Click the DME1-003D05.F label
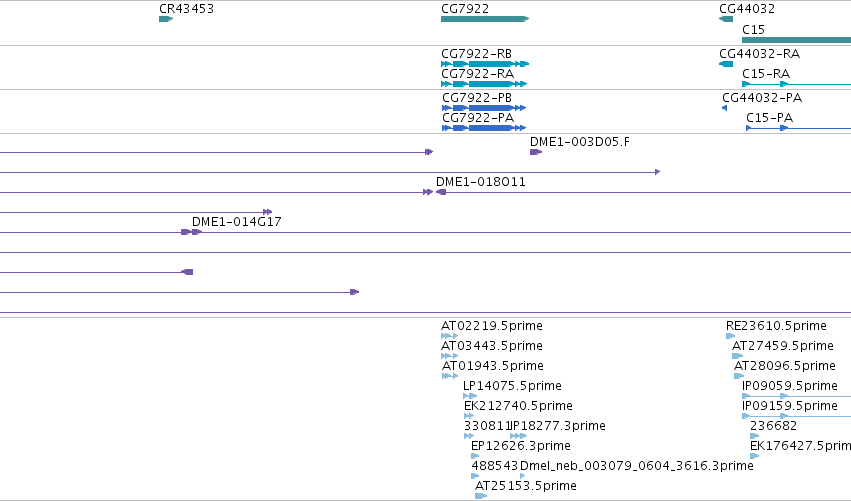851x501 pixels. pos(580,142)
